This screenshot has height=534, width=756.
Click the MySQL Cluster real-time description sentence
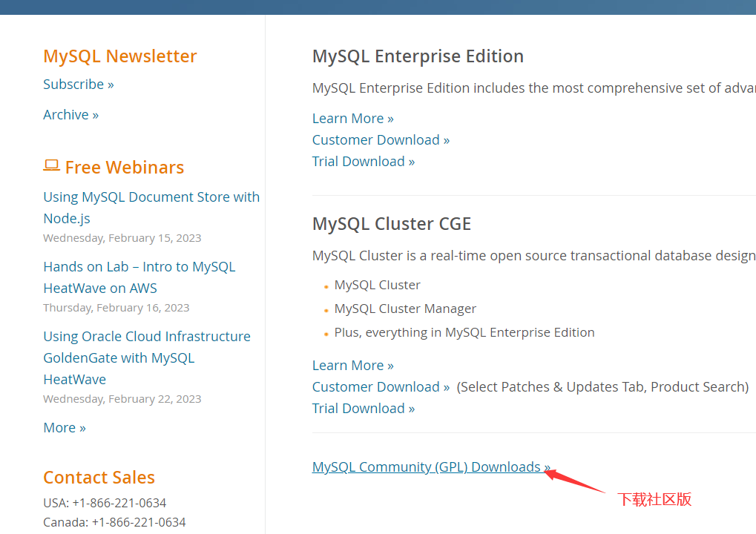[534, 256]
